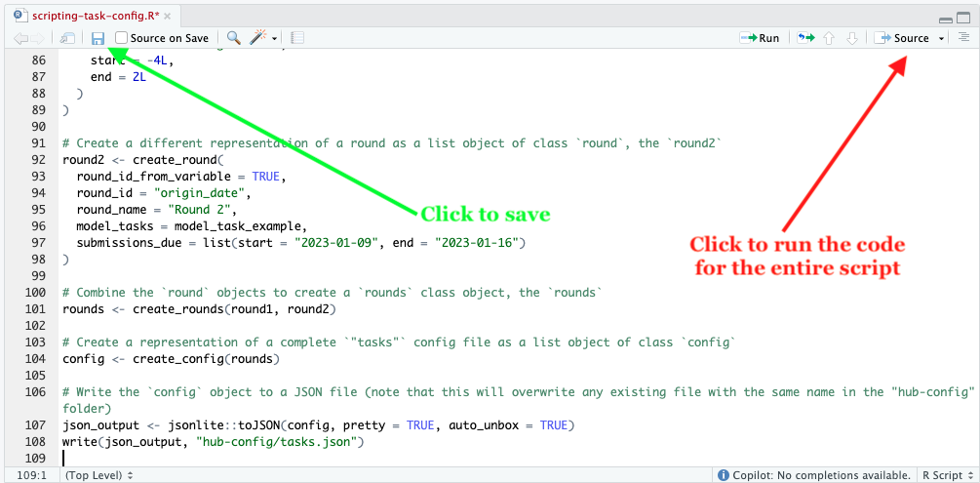Click "2023-01-09" start date string
The height and width of the screenshot is (483, 980).
point(335,243)
